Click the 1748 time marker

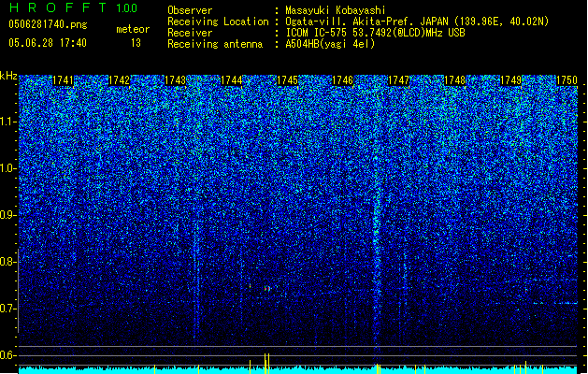(x=454, y=80)
